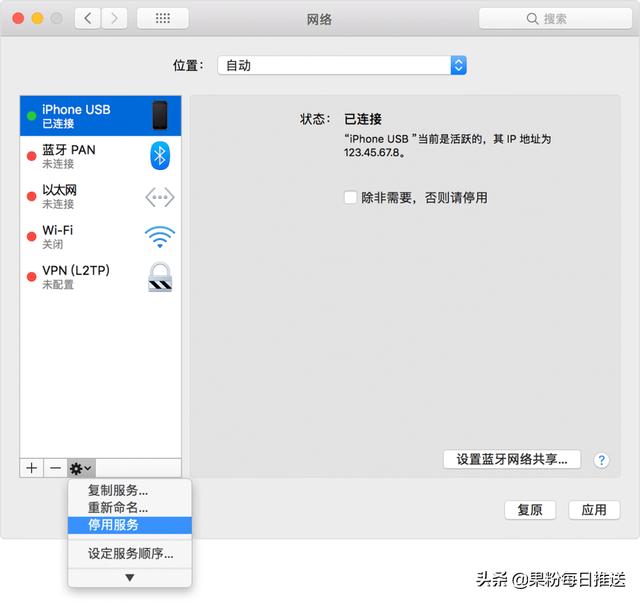Image resolution: width=640 pixels, height=602 pixels.
Task: Click the 已连接 status value on the right
Action: pos(363,119)
